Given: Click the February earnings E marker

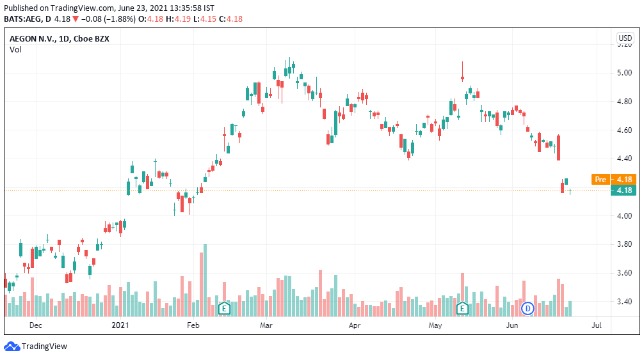Looking at the screenshot, I should tap(224, 308).
